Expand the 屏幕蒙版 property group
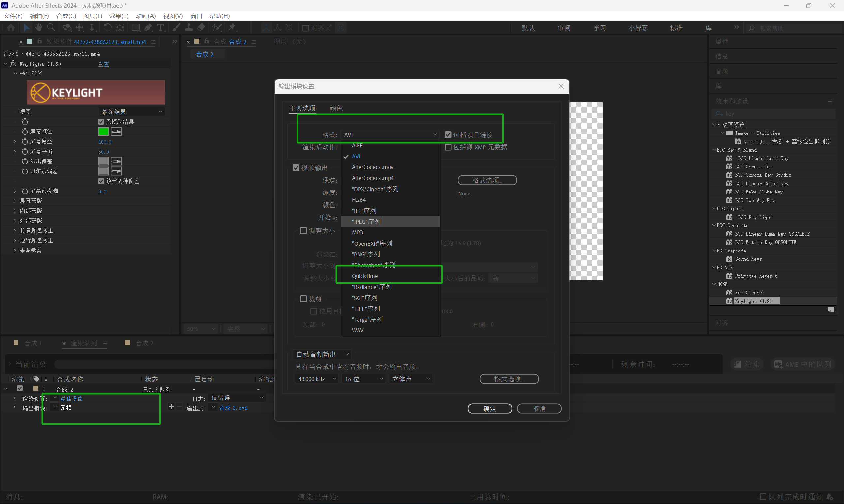 click(x=15, y=201)
